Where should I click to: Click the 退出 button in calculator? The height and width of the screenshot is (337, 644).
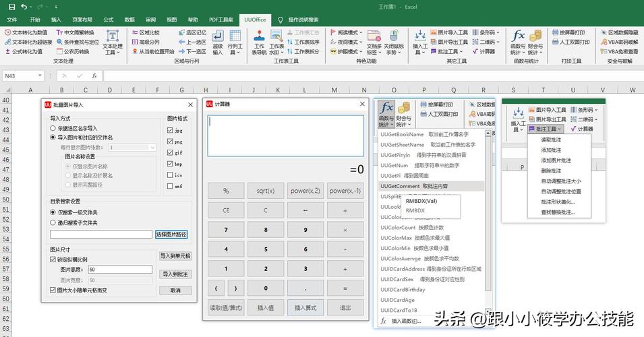click(345, 307)
